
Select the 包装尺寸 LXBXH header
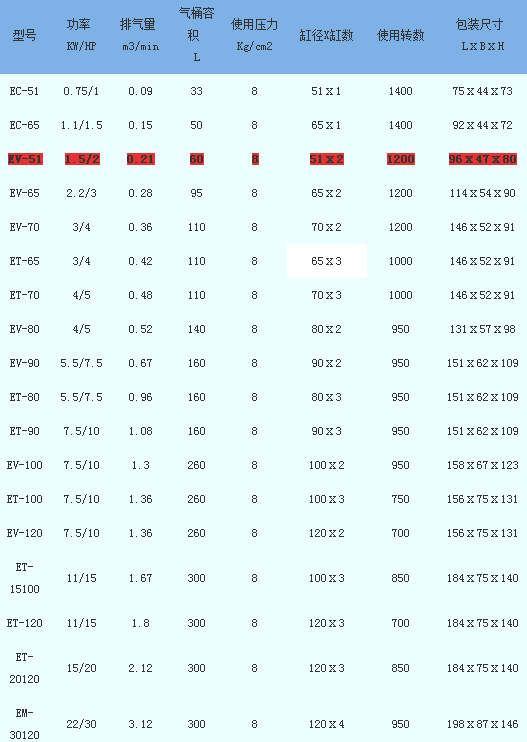pyautogui.click(x=483, y=35)
